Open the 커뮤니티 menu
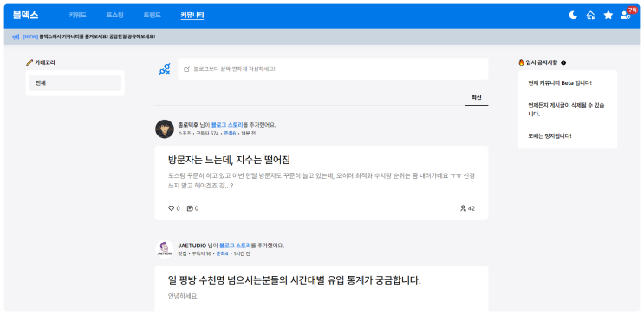 coord(192,16)
